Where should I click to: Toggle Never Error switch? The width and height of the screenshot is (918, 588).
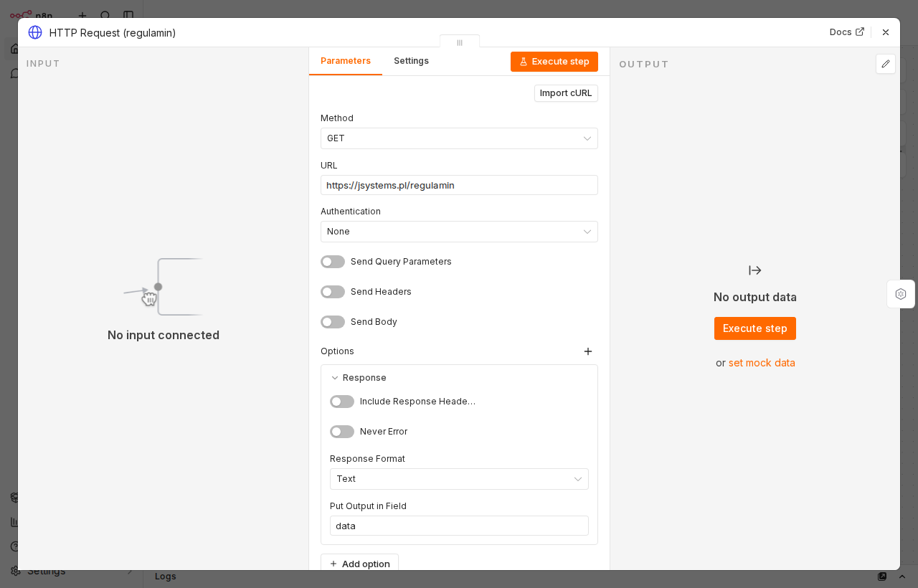[342, 432]
